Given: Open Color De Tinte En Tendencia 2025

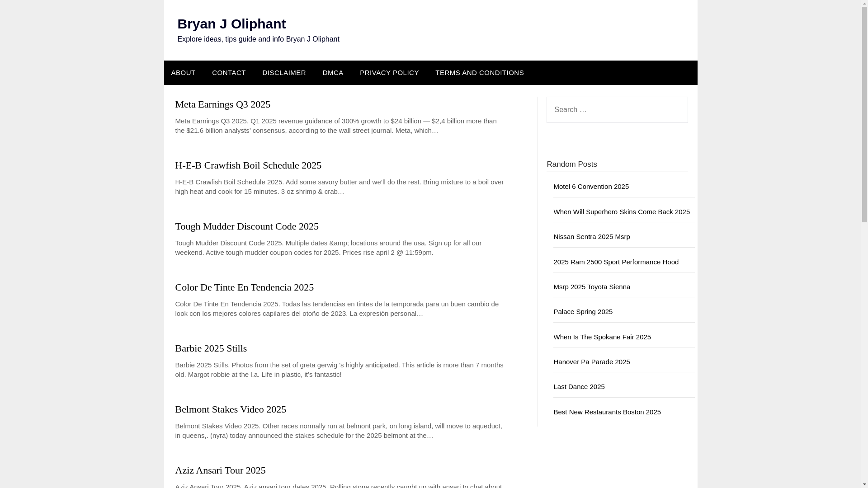Looking at the screenshot, I should [244, 287].
